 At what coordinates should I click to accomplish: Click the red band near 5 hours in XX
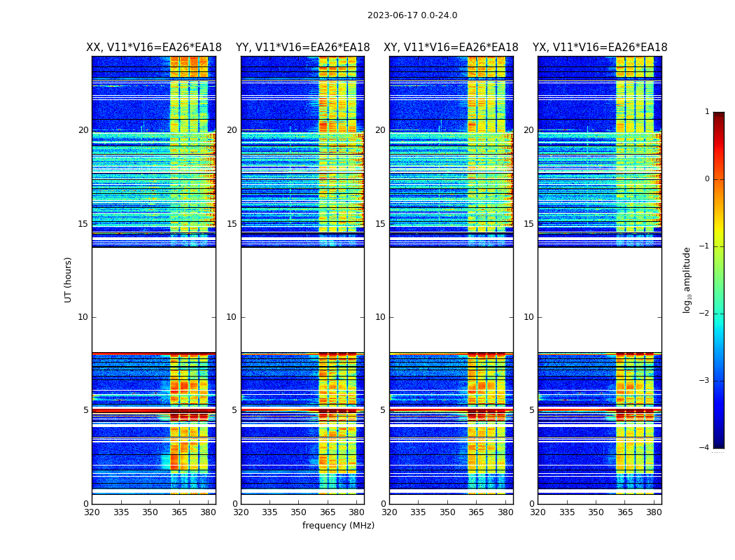(154, 410)
